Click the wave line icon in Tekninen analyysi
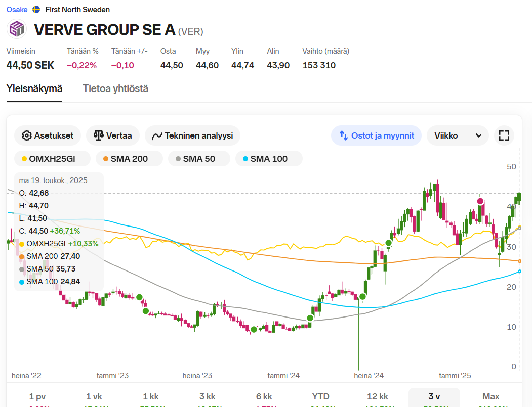532x407 pixels. pyautogui.click(x=157, y=136)
